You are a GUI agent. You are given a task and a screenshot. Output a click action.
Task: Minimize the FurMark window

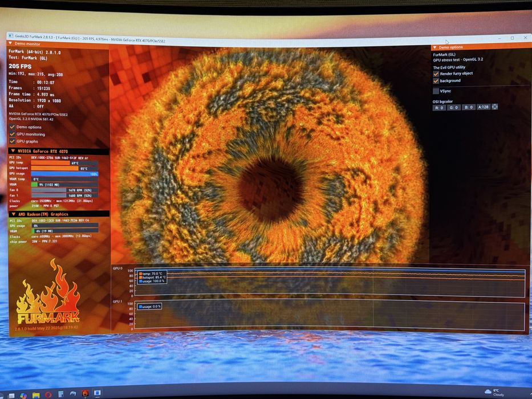coord(499,38)
